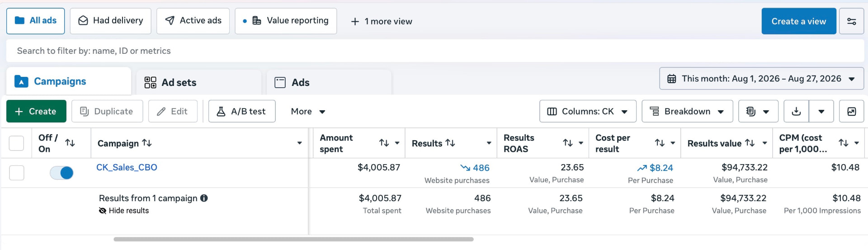
Task: Open Amount spent column options arrow
Action: (397, 143)
